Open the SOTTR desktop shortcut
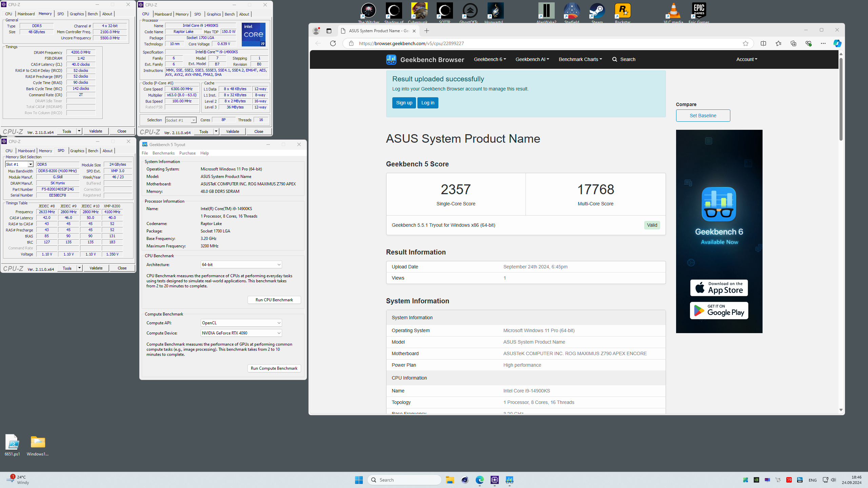 click(445, 13)
